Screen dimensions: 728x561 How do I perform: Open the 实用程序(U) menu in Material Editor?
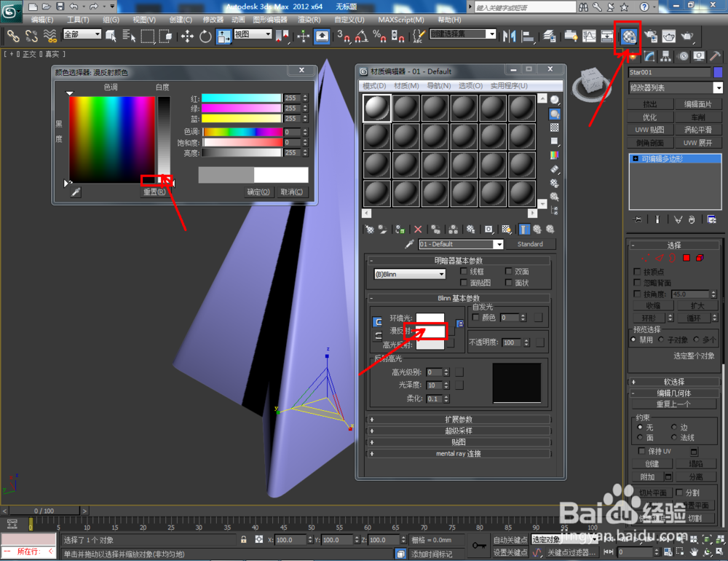tap(509, 85)
